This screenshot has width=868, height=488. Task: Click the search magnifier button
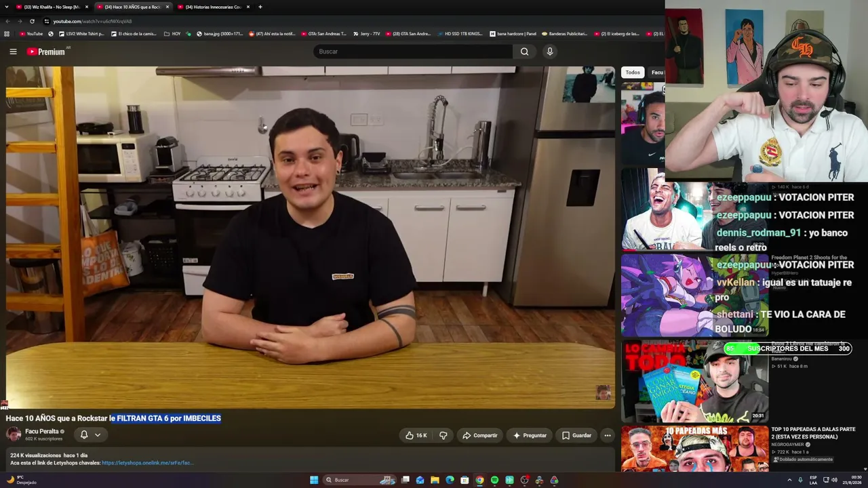(x=524, y=52)
